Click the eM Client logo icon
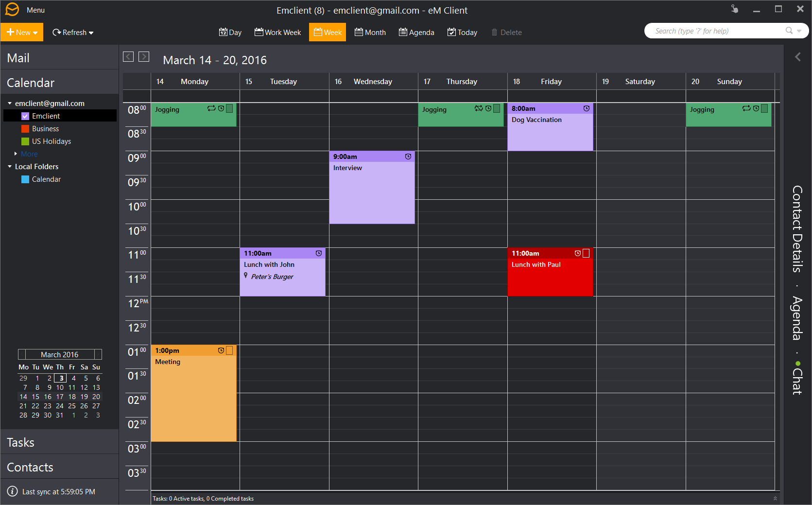 tap(12, 10)
